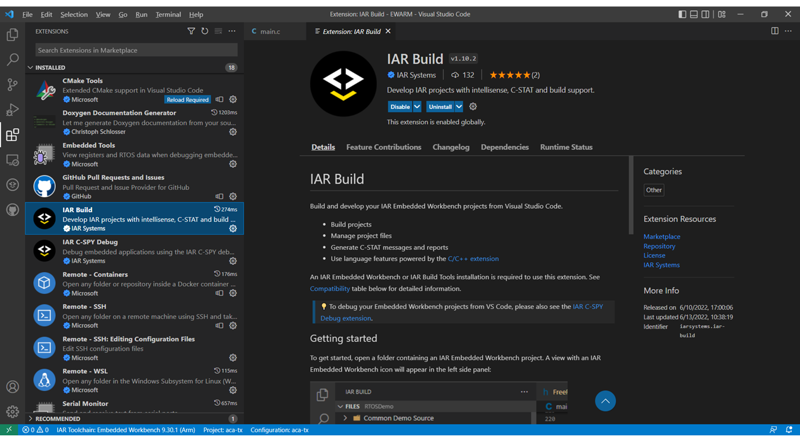Open gear settings for Embedded Tools extension

pos(233,164)
